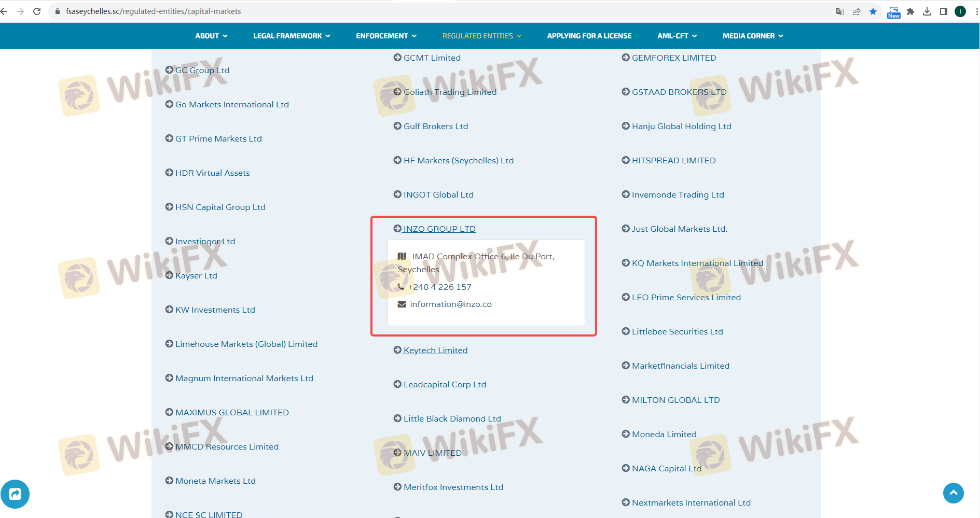Open the ABOUT menu
Viewport: 980px width, 518px height.
pos(211,36)
